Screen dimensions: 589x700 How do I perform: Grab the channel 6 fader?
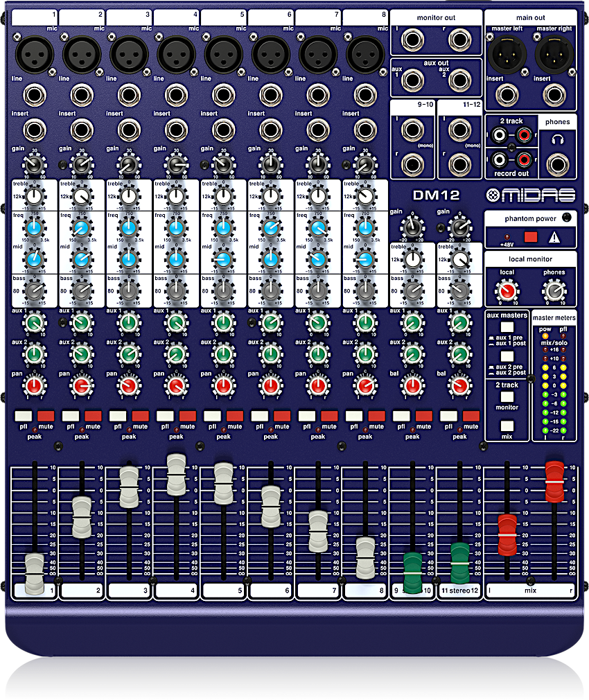(270, 506)
